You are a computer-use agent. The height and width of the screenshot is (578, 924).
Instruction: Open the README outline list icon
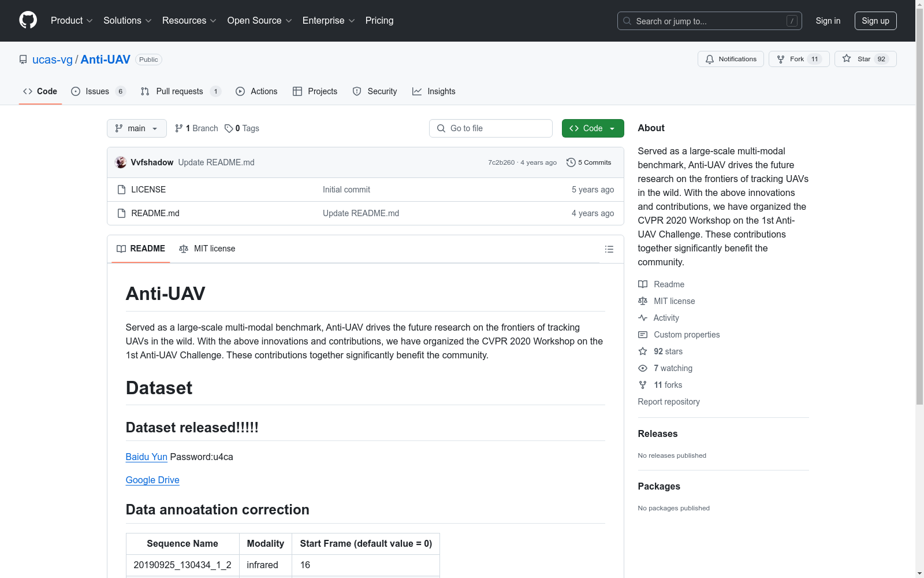click(x=609, y=249)
